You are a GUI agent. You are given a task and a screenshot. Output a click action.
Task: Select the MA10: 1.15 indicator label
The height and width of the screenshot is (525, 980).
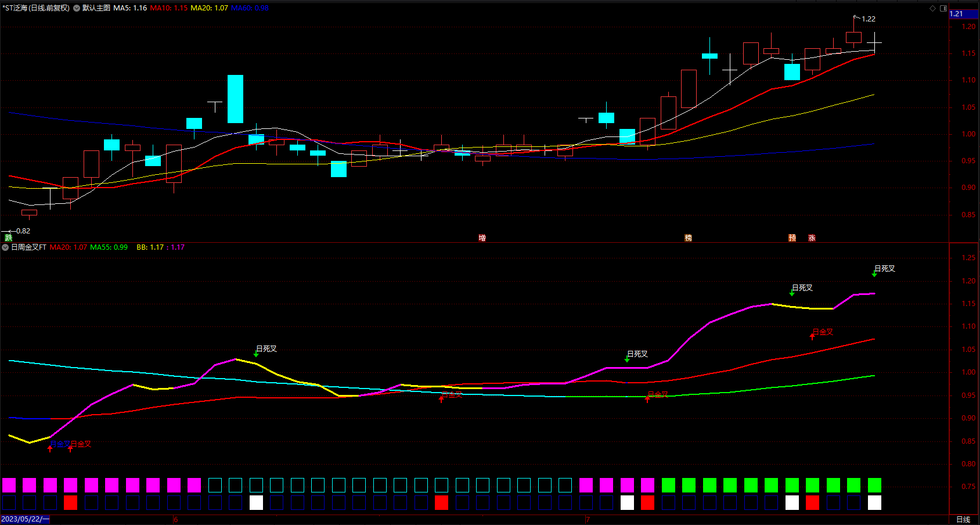pyautogui.click(x=169, y=8)
